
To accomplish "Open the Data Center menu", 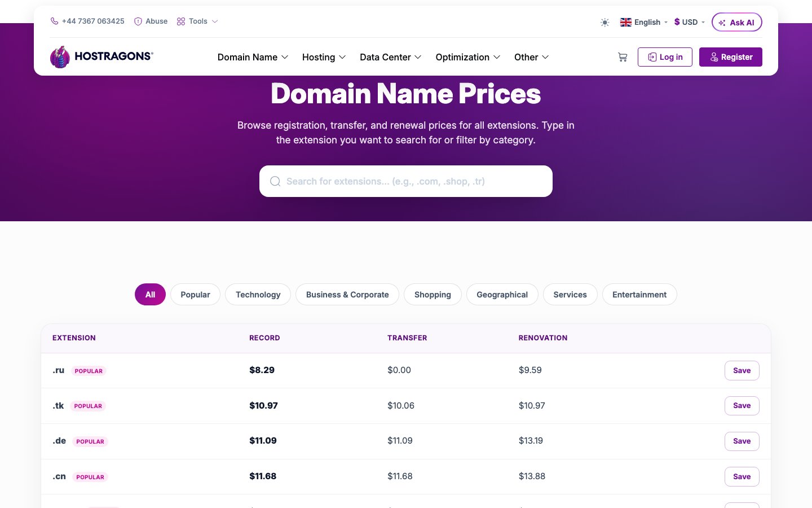I will pos(391,57).
